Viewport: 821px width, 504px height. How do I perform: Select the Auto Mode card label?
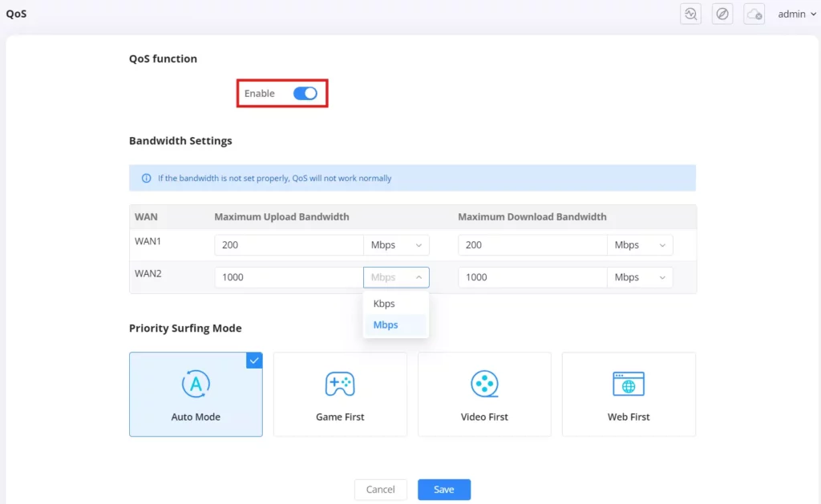[196, 417]
